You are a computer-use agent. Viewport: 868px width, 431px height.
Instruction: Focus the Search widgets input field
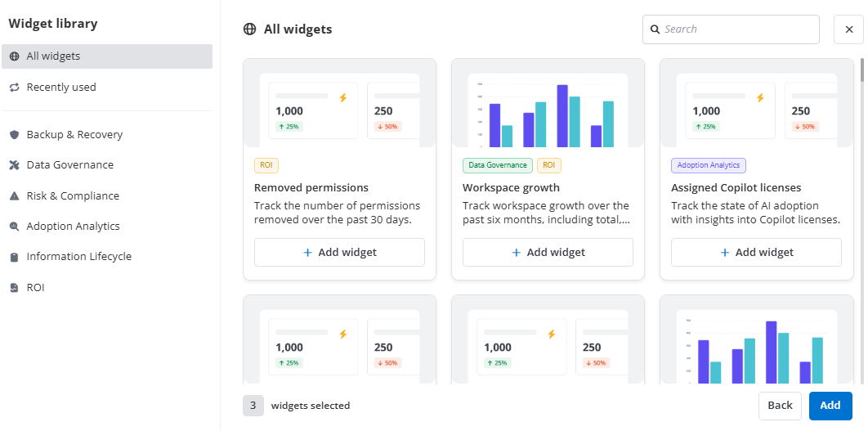pyautogui.click(x=736, y=29)
